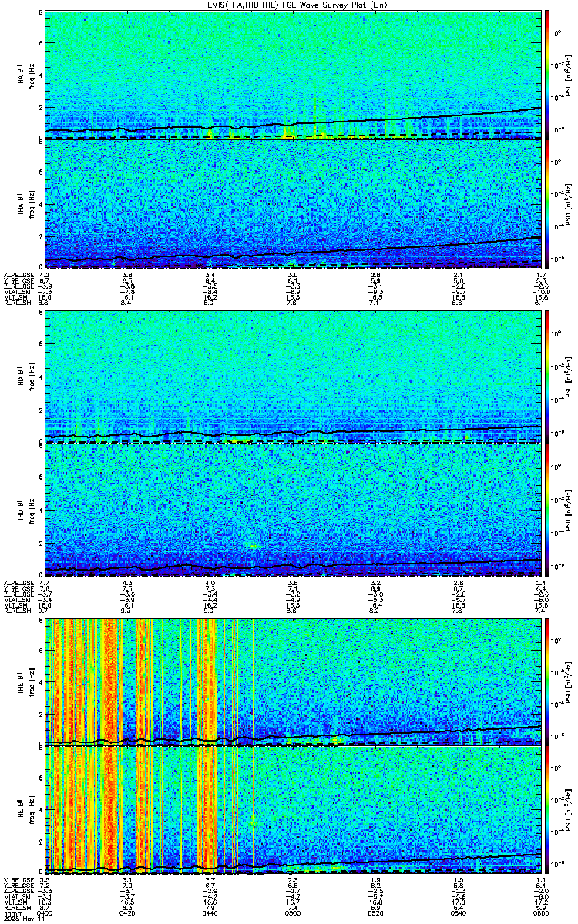The image size is (578, 924).
Task: Click the 0500 time tick label
Action: click(293, 913)
